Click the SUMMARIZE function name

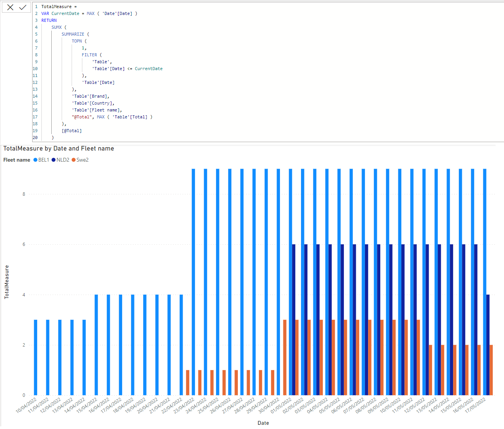pos(73,34)
